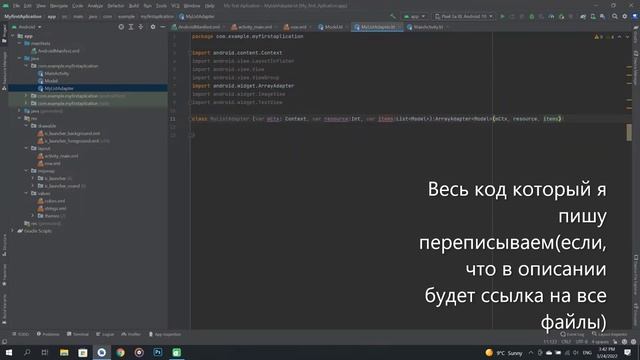640x360 pixels.
Task: Open Project panel options gear
Action: tap(153, 27)
